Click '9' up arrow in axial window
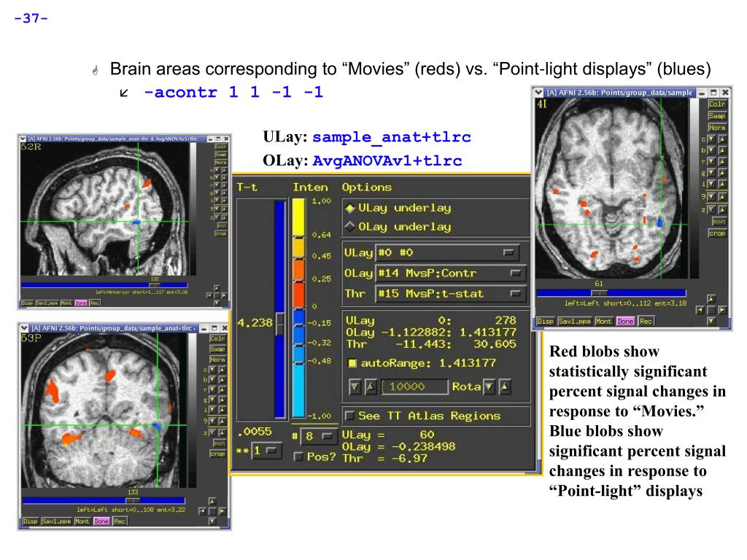Screen dimensions: 747x560 click(723, 196)
